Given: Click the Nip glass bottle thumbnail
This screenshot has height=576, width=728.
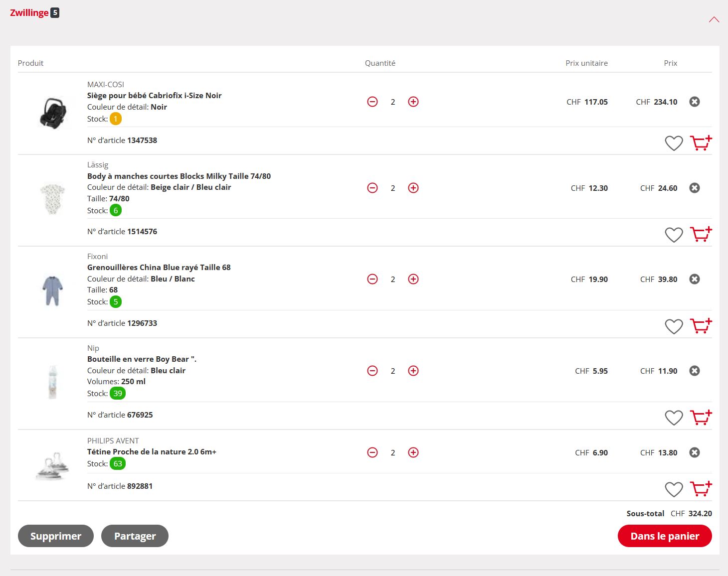Looking at the screenshot, I should coord(52,382).
